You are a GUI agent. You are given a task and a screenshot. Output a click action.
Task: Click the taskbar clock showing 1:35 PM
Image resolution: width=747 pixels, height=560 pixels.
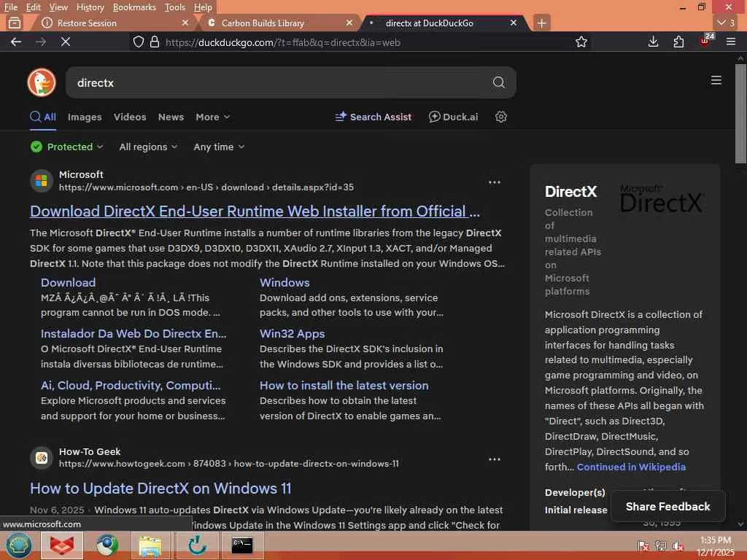(x=716, y=546)
